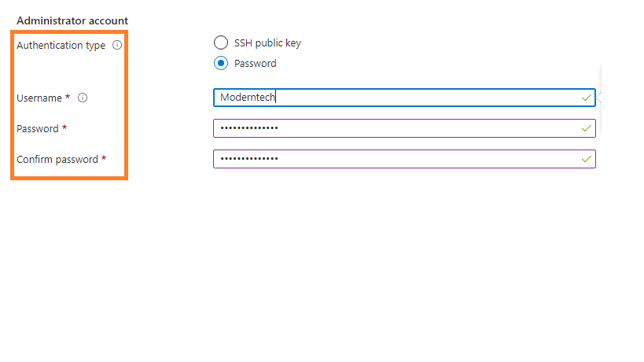Click the green checkmark in Password field
Viewport: 644px width, 362px height.
tap(586, 127)
